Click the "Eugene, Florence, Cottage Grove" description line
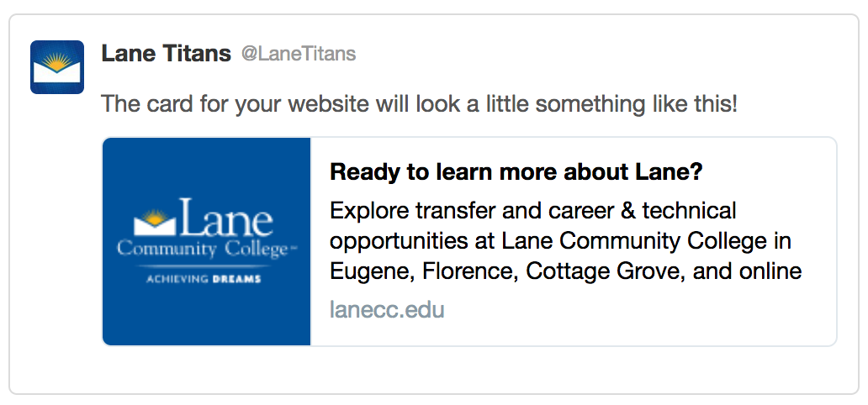Screen dimensions: 868x405 566,271
